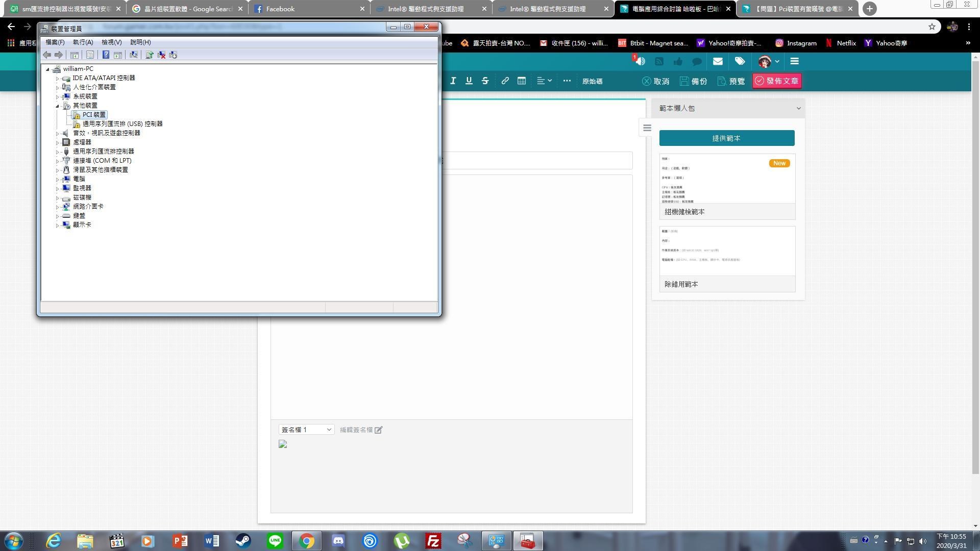Screen dimensions: 980x551
Task: Click the blue help question mark toolbar icon
Action: click(x=106, y=55)
